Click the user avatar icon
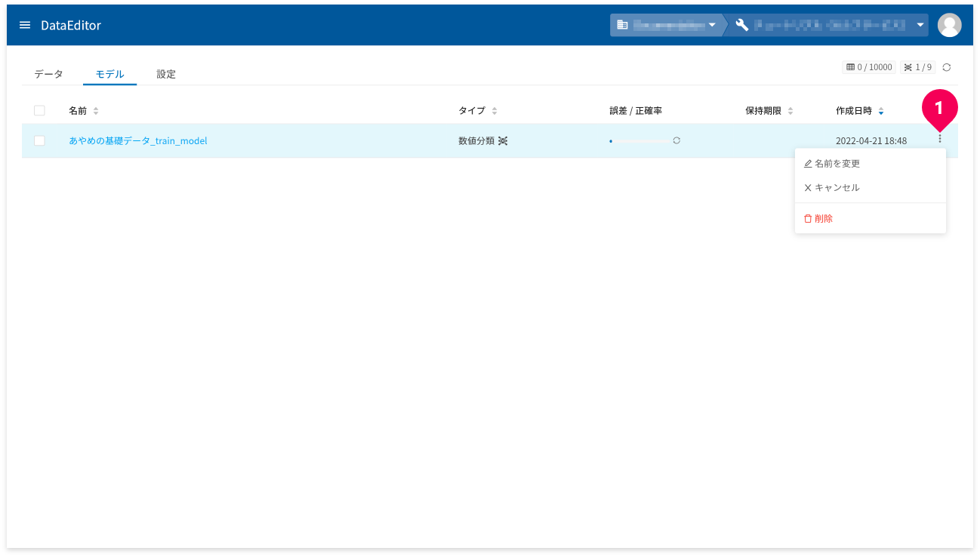The width and height of the screenshot is (980, 557). (x=949, y=25)
